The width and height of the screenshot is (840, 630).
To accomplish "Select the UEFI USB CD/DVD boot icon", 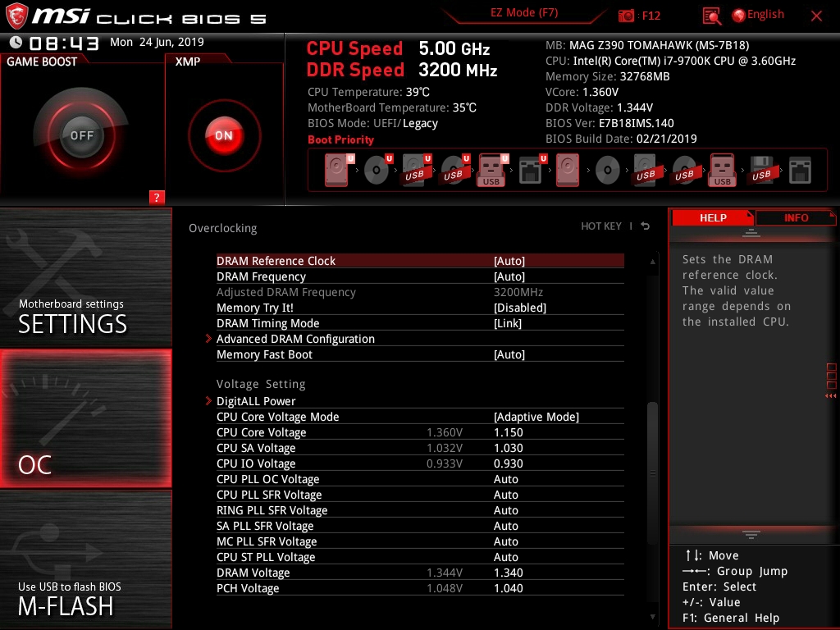I will [454, 171].
